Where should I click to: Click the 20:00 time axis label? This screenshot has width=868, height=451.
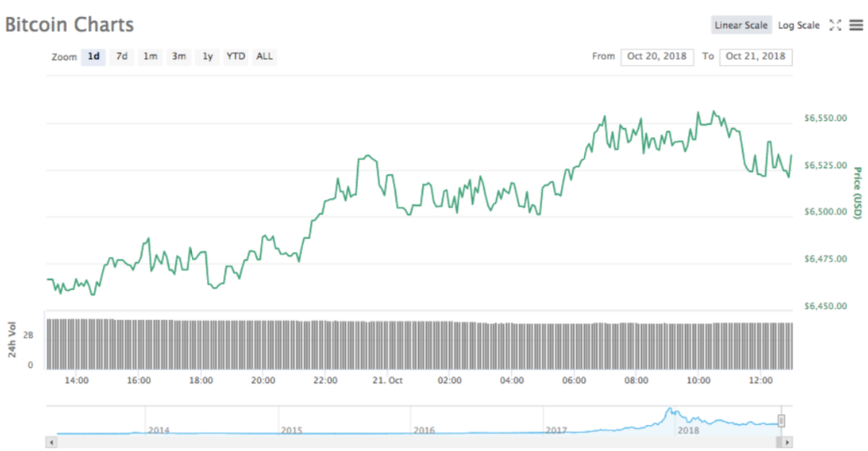[x=263, y=380]
